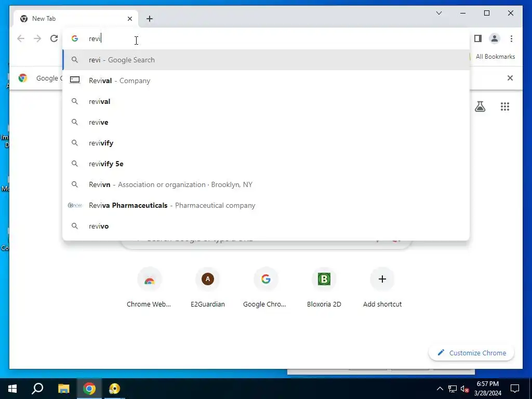Choose the 'Revival - Company' suggestion

[x=267, y=81]
